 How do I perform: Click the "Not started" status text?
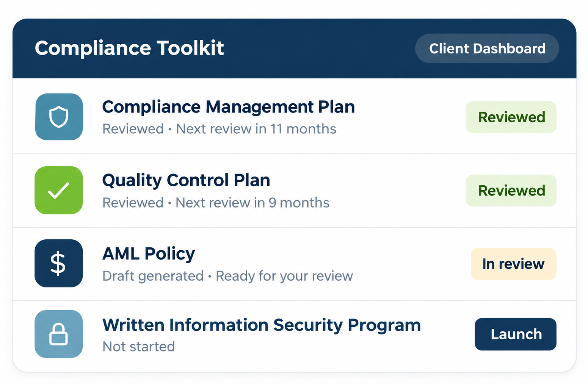click(139, 347)
